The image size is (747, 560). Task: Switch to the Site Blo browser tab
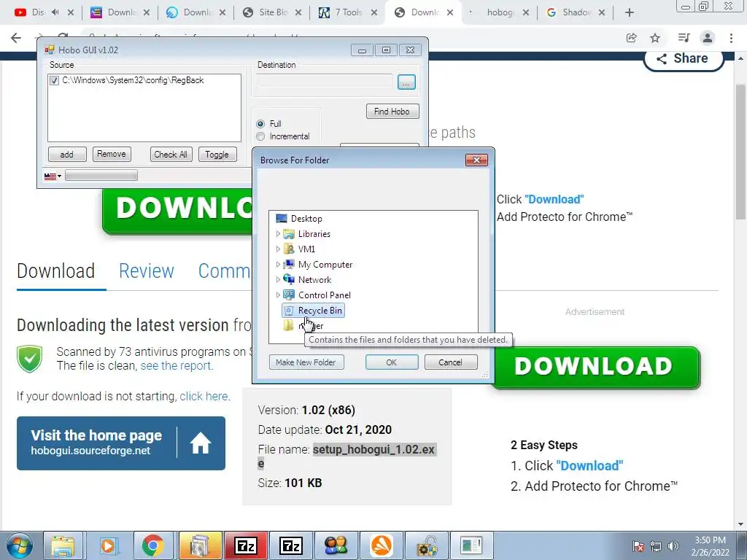(271, 12)
